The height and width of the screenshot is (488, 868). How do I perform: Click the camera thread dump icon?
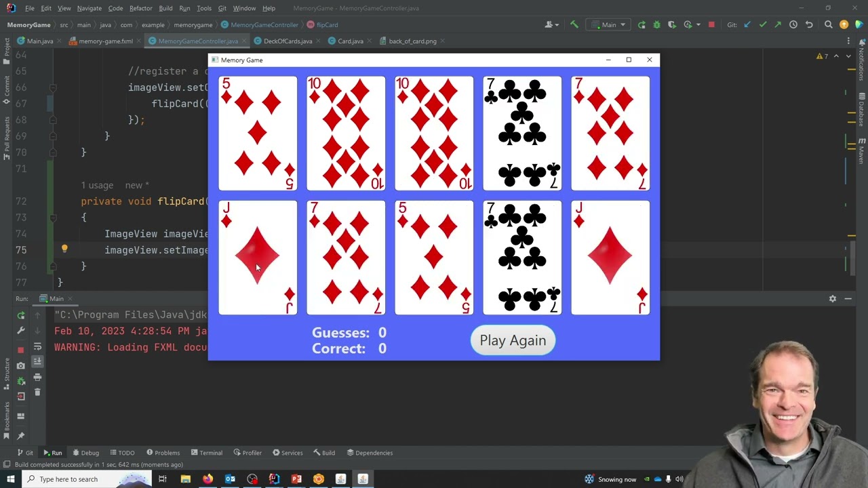(x=21, y=365)
